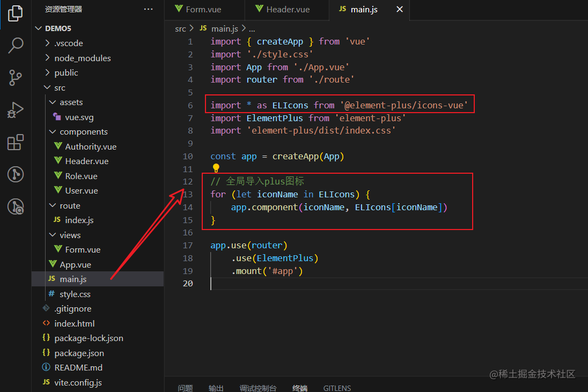Open the Explorer view in activity bar
588x392 pixels.
16,13
